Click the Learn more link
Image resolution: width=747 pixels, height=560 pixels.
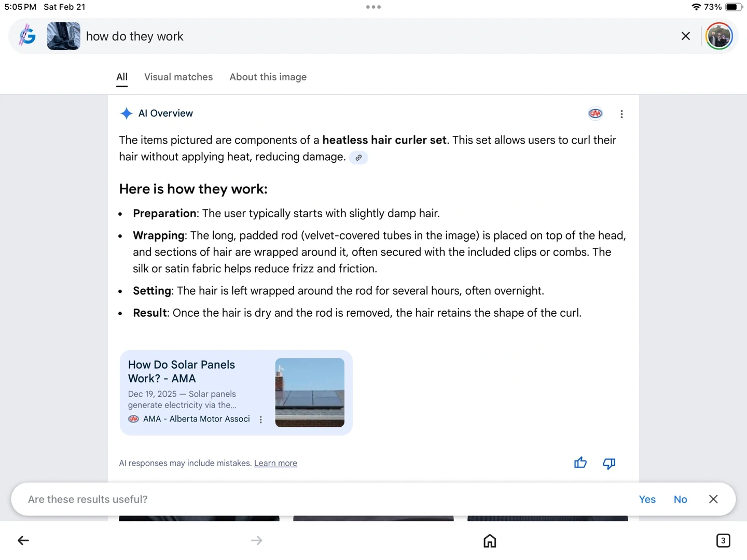275,463
